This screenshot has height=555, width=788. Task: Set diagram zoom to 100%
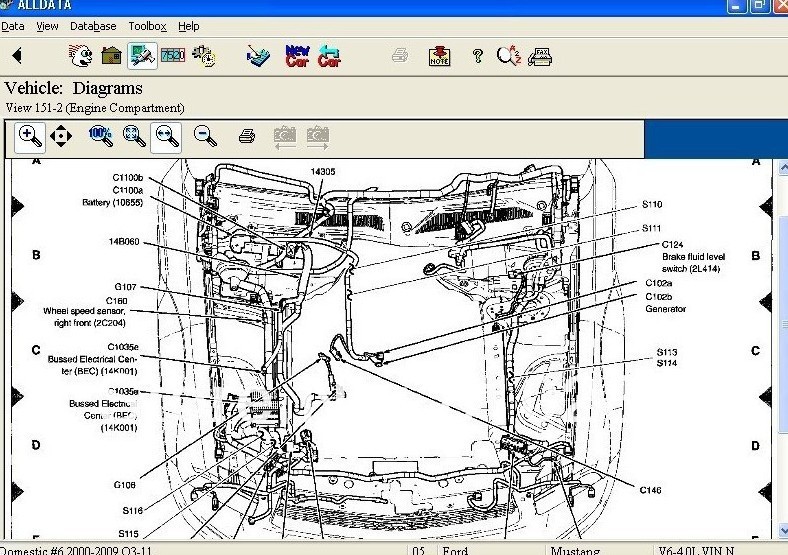coord(101,136)
